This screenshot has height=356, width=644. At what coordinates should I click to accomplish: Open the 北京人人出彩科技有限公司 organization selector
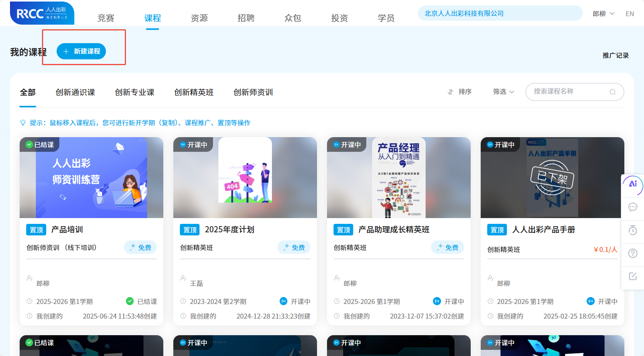pyautogui.click(x=500, y=13)
